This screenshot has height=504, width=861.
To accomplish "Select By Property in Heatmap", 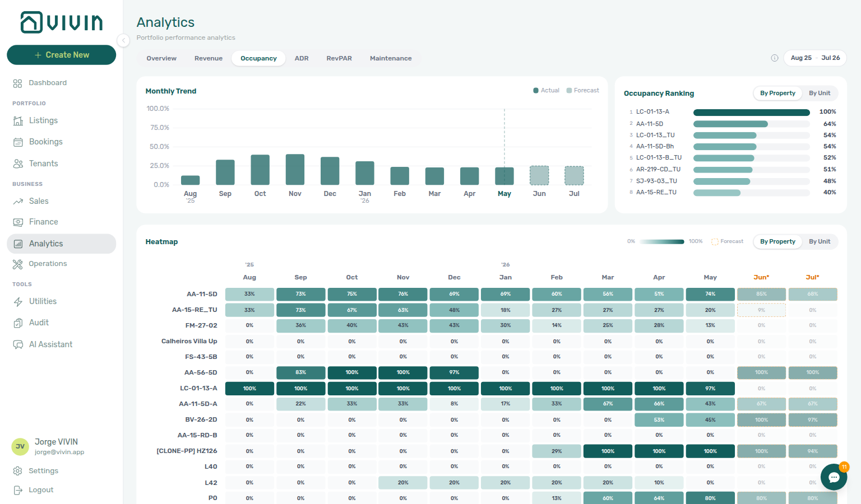I will pyautogui.click(x=777, y=241).
